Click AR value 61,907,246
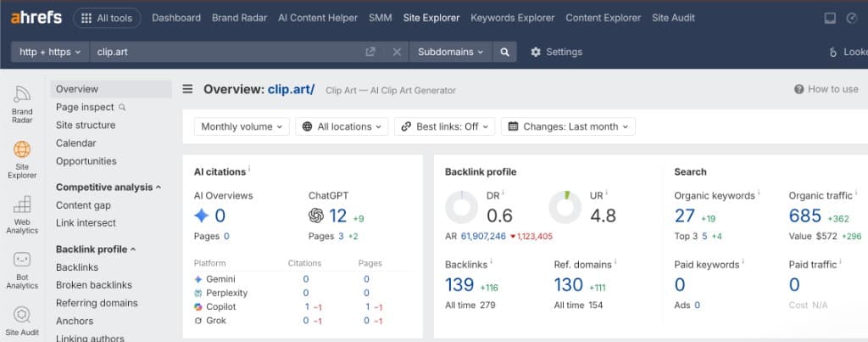 [483, 236]
